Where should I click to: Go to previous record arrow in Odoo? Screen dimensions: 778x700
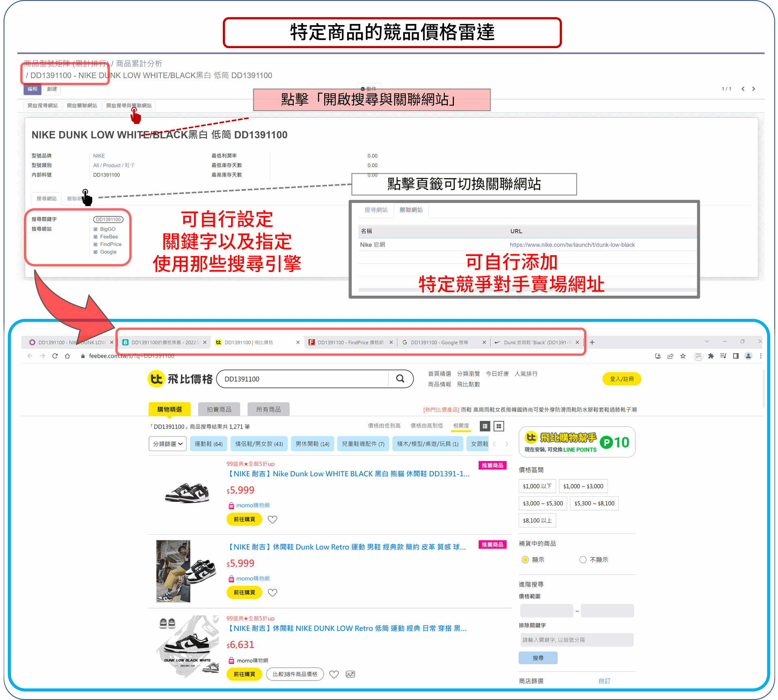click(743, 89)
